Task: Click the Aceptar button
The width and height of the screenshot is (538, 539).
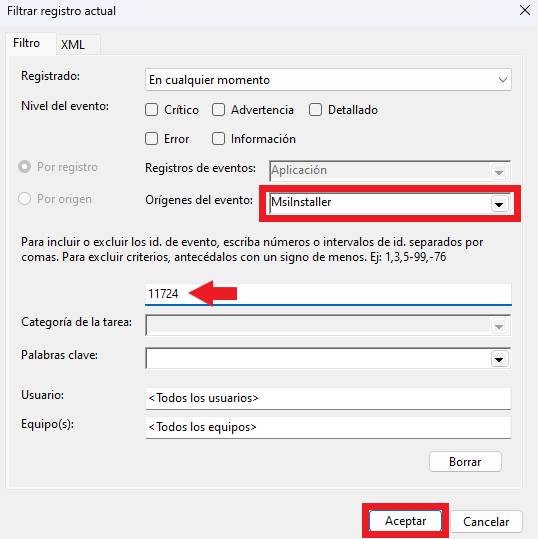Action: 405,521
